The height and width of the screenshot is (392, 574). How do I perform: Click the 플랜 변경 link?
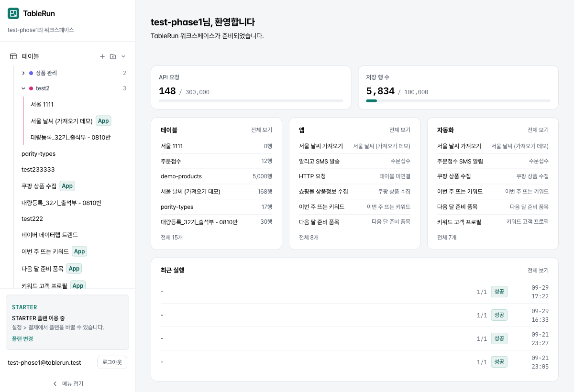pyautogui.click(x=22, y=338)
